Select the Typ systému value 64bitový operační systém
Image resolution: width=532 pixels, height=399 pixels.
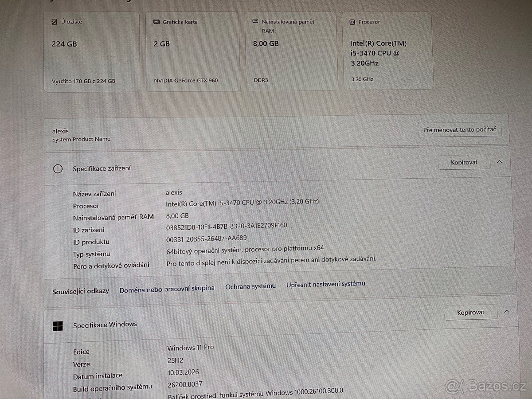[245, 249]
